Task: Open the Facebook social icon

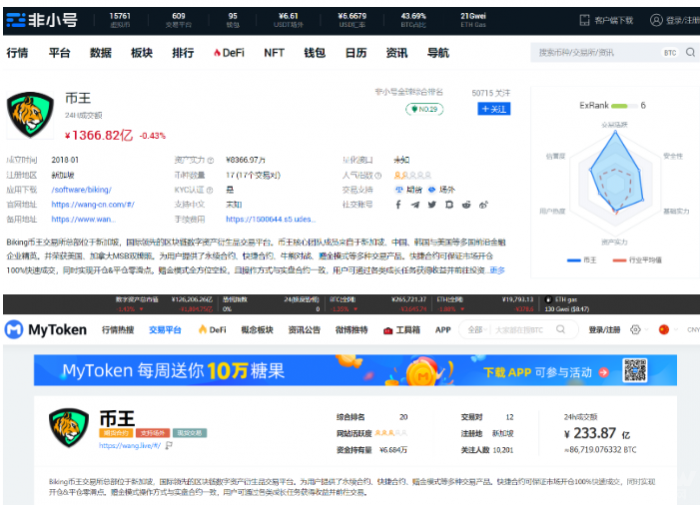Action: (398, 205)
